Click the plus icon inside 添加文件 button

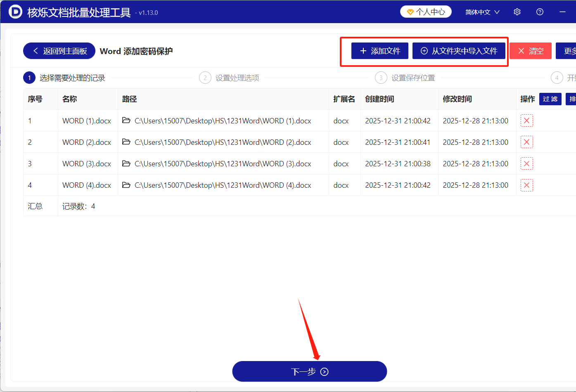coord(363,50)
